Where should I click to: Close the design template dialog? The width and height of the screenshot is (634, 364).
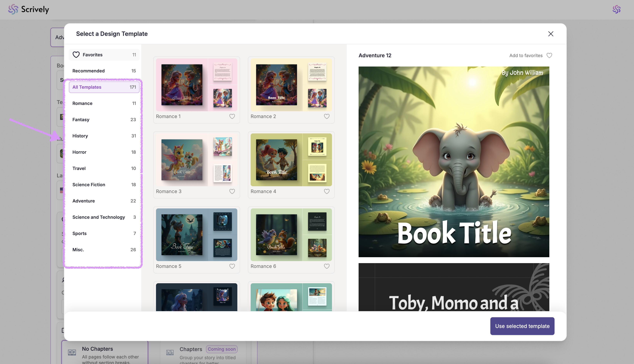click(550, 34)
